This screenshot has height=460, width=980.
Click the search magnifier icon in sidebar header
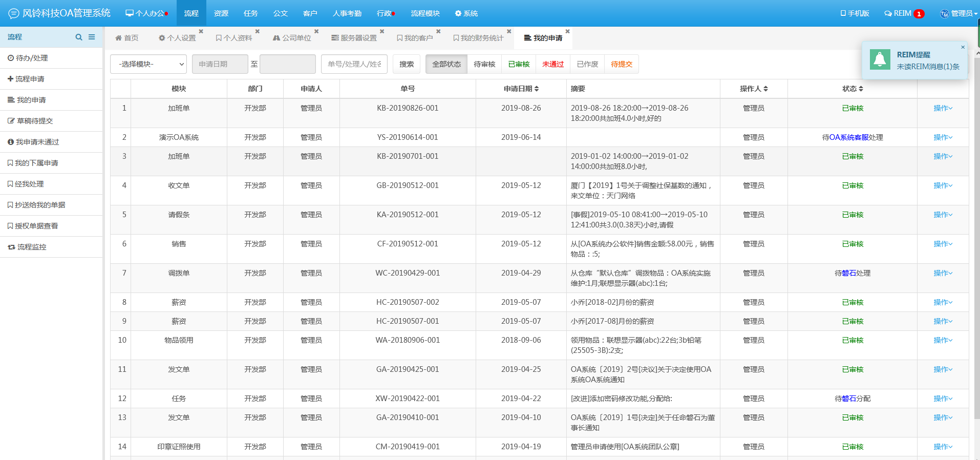[78, 37]
